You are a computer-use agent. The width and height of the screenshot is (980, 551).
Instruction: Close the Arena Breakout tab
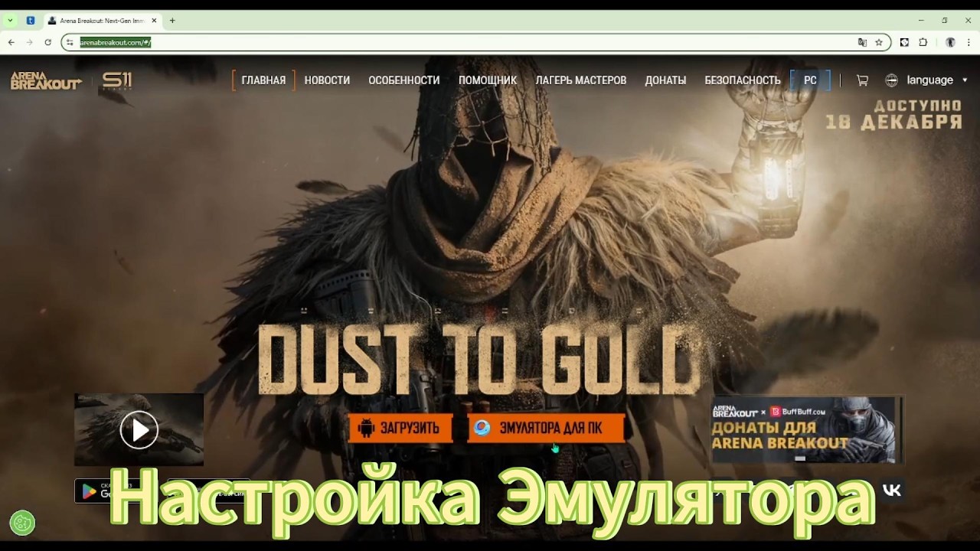pyautogui.click(x=155, y=21)
